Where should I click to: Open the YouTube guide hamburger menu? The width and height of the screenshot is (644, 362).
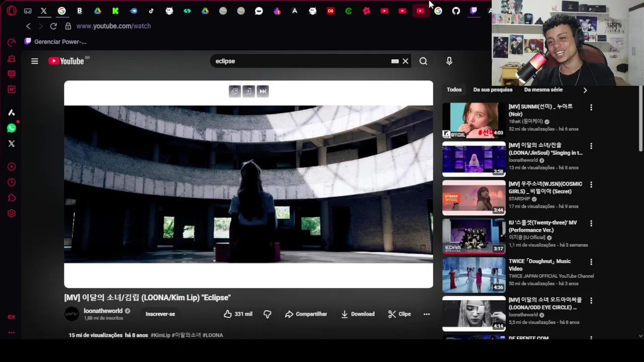pos(35,61)
